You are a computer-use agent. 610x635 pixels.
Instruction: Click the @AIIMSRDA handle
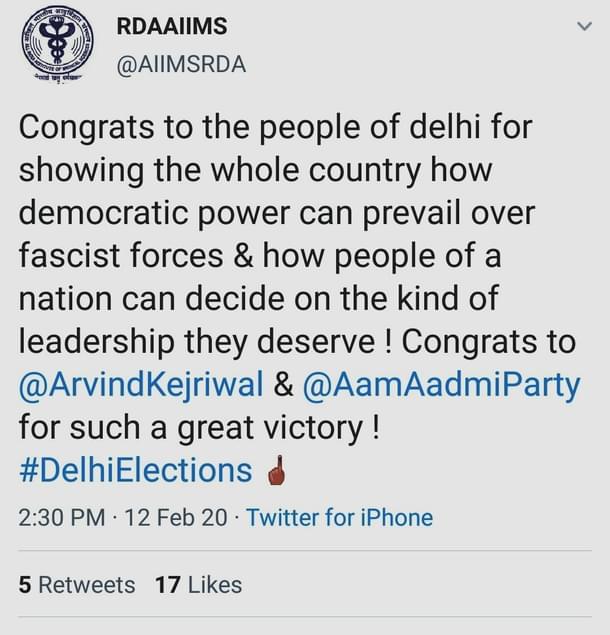click(x=182, y=65)
